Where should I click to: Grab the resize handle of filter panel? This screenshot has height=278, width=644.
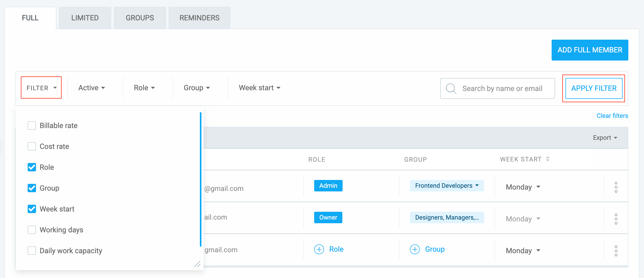[197, 264]
